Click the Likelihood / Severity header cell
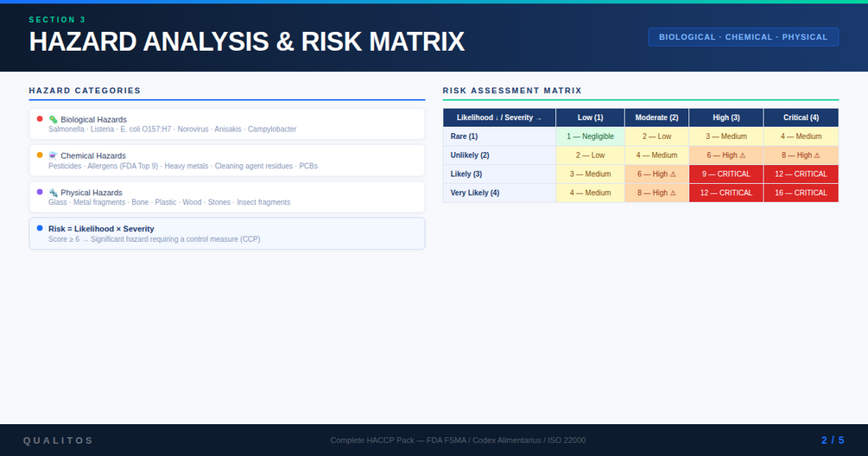 (499, 117)
